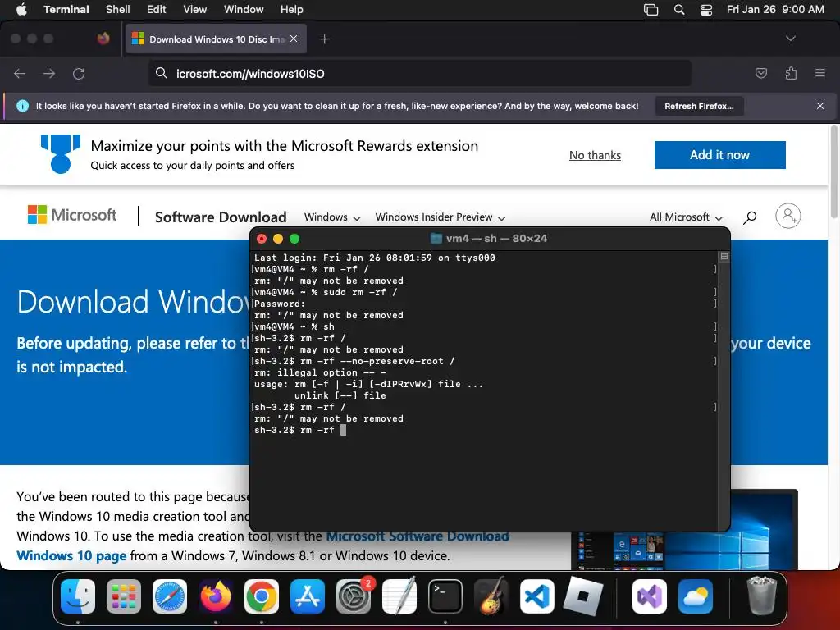Image resolution: width=840 pixels, height=630 pixels.
Task: Click the Microsoft Rewards medal icon
Action: tap(61, 153)
